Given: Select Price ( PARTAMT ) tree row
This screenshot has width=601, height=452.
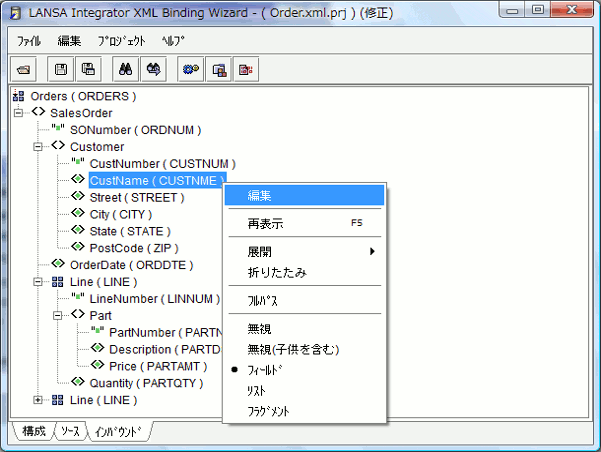Looking at the screenshot, I should [158, 366].
